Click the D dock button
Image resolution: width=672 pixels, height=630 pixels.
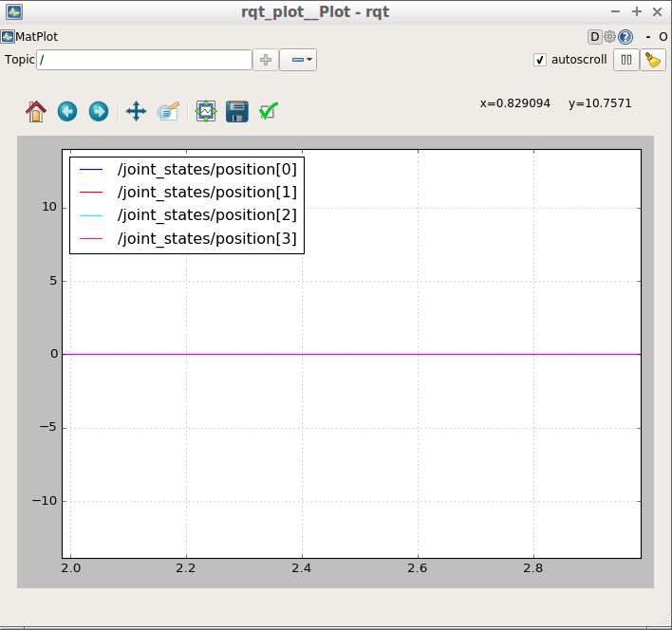click(595, 37)
